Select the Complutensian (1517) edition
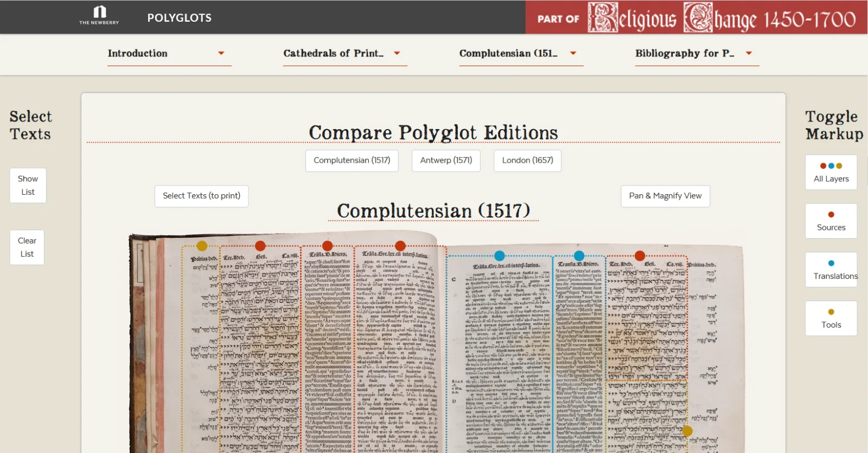This screenshot has width=868, height=453. tap(352, 161)
